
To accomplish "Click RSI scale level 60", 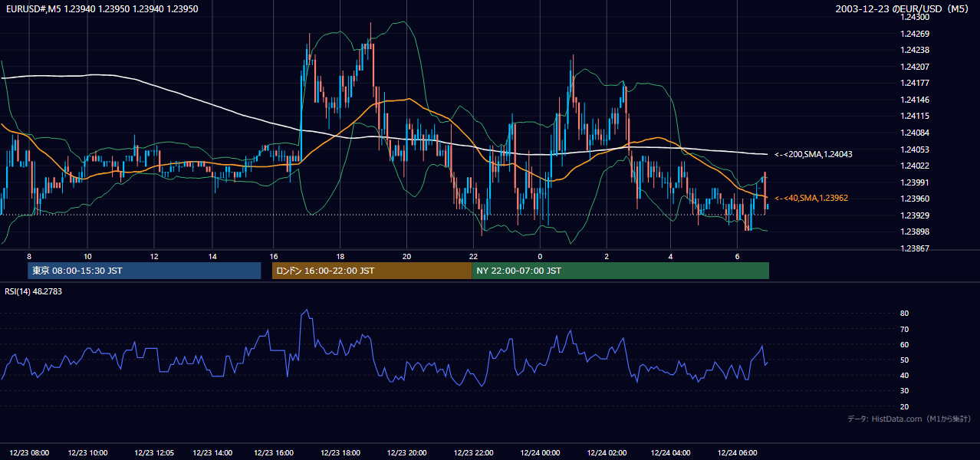I will (904, 344).
